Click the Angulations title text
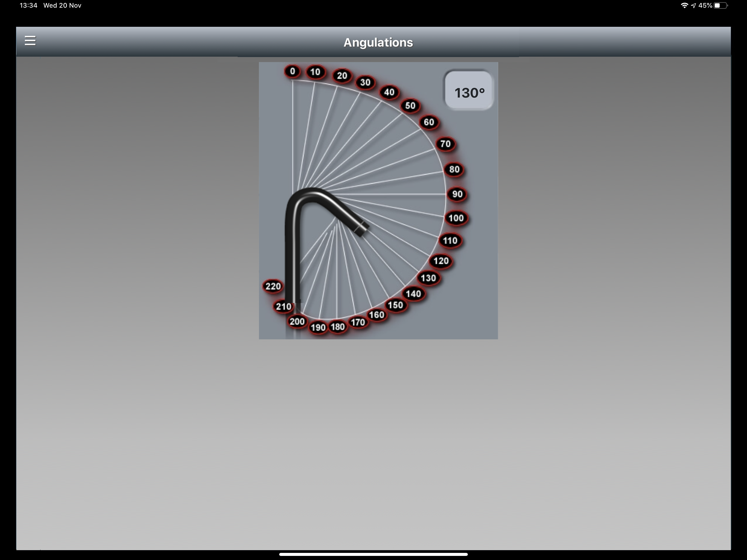 click(378, 43)
